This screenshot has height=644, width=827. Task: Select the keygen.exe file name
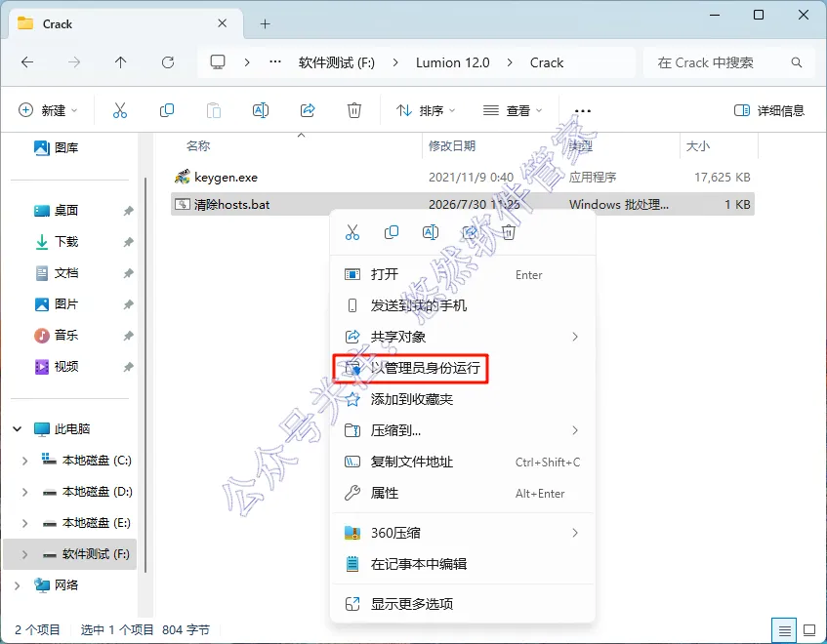[226, 177]
